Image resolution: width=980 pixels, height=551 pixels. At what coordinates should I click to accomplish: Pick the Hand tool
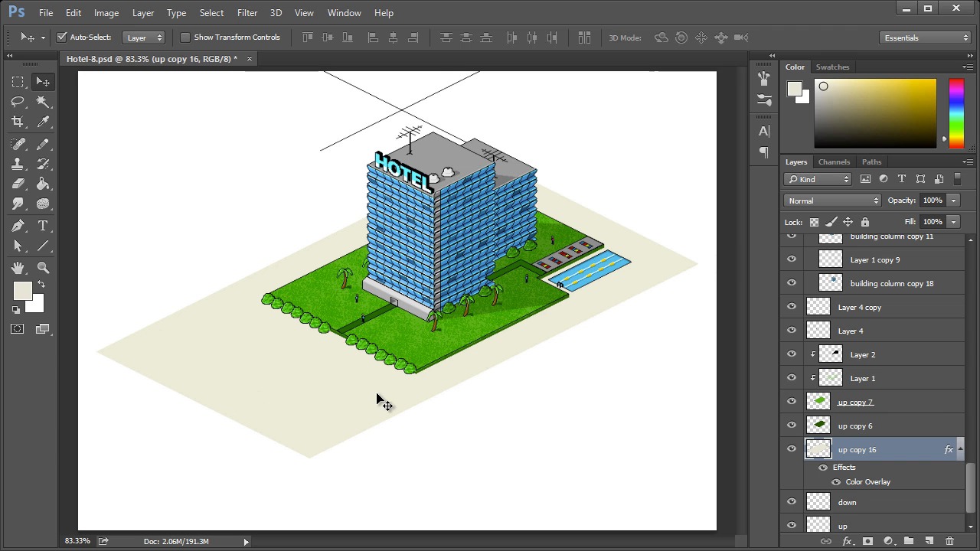pyautogui.click(x=18, y=268)
